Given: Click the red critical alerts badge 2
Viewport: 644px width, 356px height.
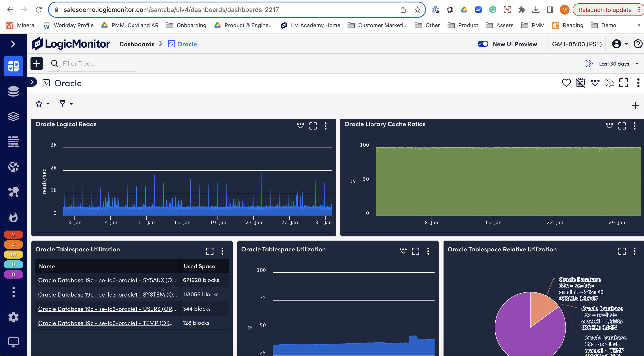Looking at the screenshot, I should coord(13,235).
